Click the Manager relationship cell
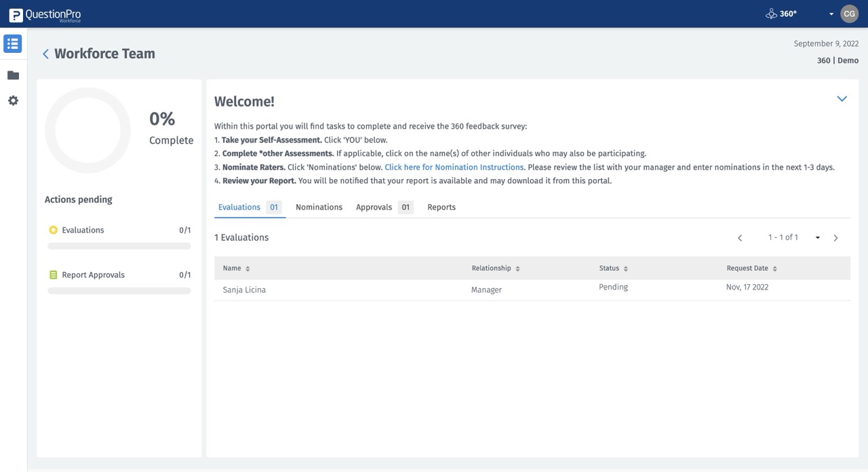 point(486,290)
